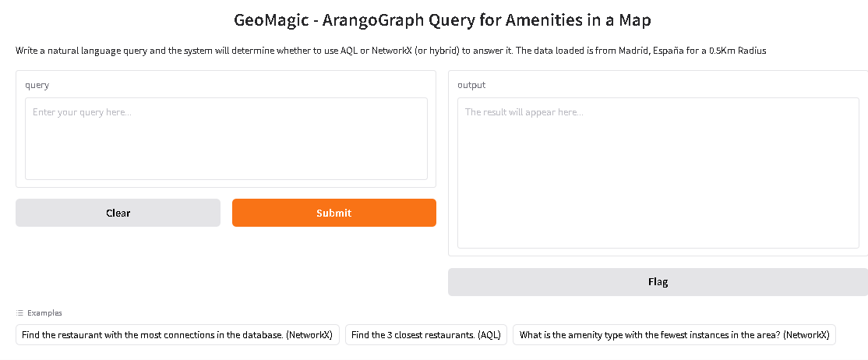Click 'The result will appear here' placeholder
This screenshot has width=868, height=360.
[x=524, y=112]
